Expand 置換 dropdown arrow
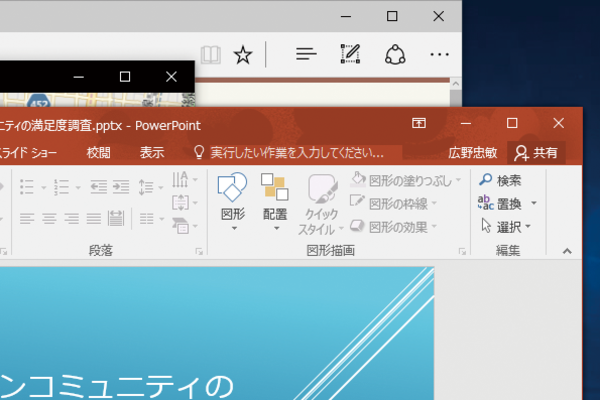The height and width of the screenshot is (400, 600). [534, 203]
